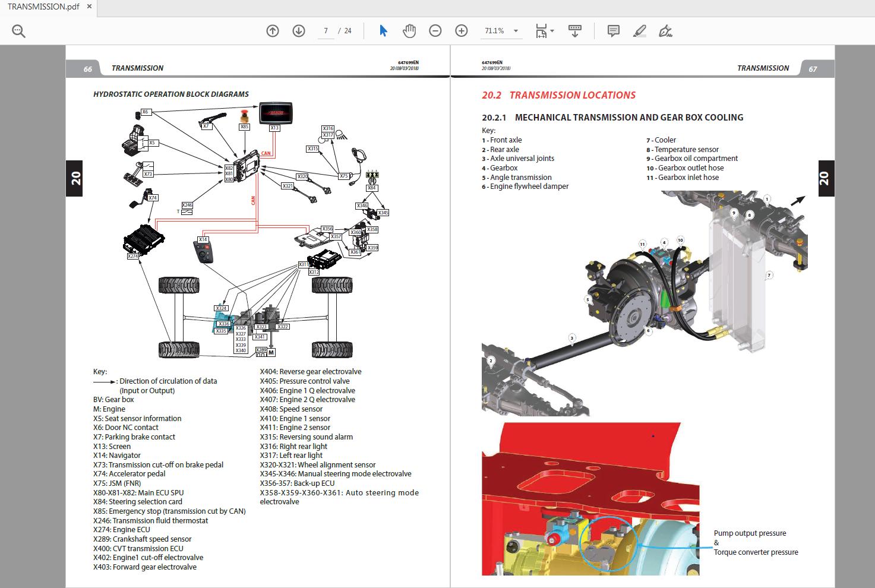The height and width of the screenshot is (588, 875).
Task: Expand the page fit options arrow
Action: coord(552,31)
